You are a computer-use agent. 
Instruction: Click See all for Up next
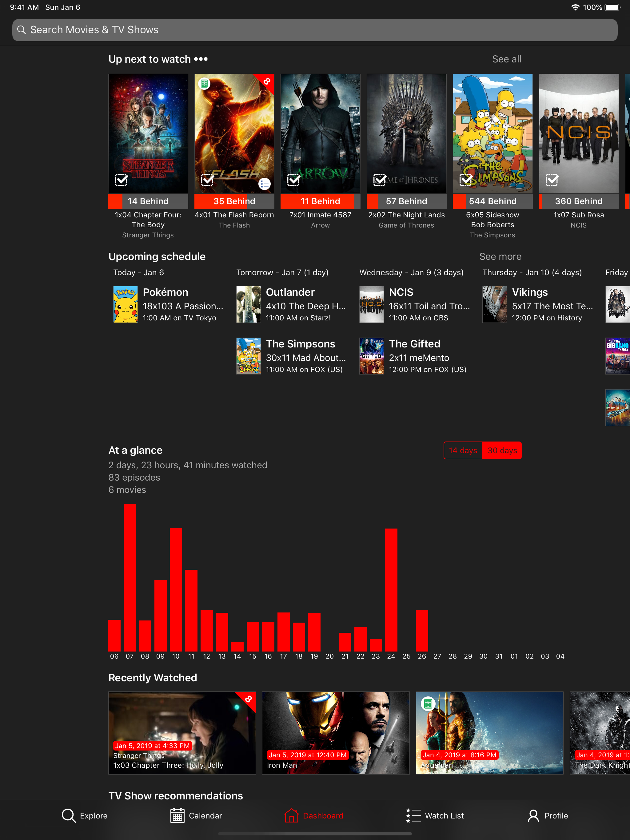(x=507, y=59)
